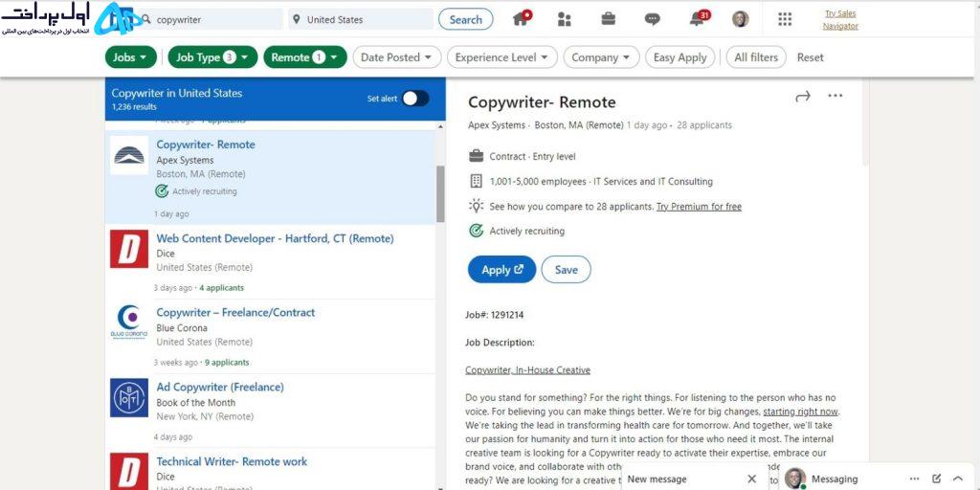The height and width of the screenshot is (490, 980).
Task: Open the Ad Copywriter (Freelance) listing
Action: tap(220, 387)
